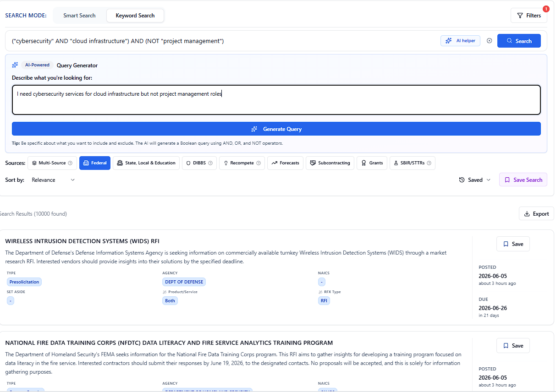Select Keyword Search mode

[x=135, y=16]
